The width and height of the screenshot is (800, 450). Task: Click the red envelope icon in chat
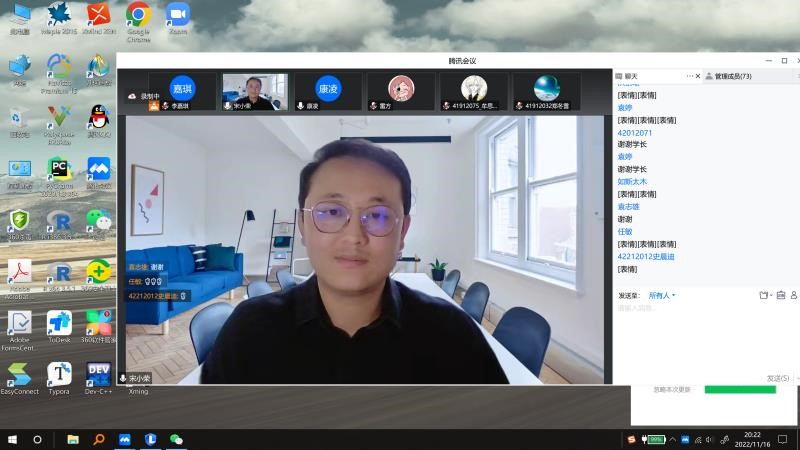(x=780, y=295)
